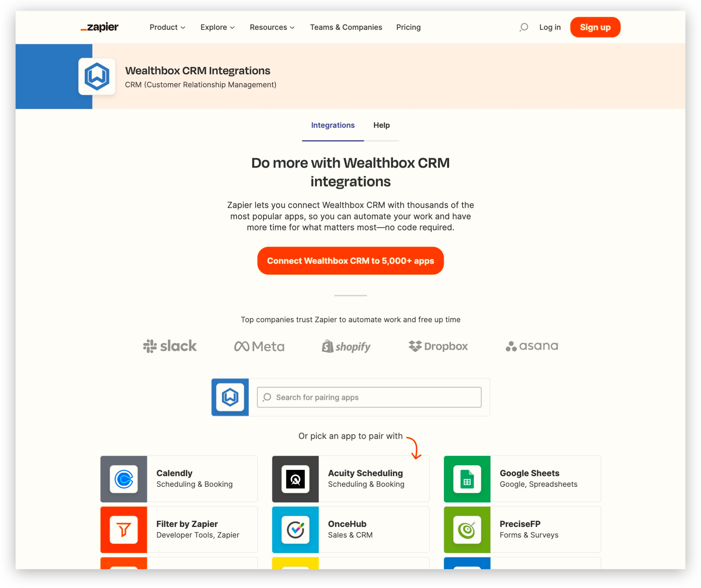Click 'Or pick an app to pair with' text
This screenshot has height=588, width=701.
click(350, 436)
